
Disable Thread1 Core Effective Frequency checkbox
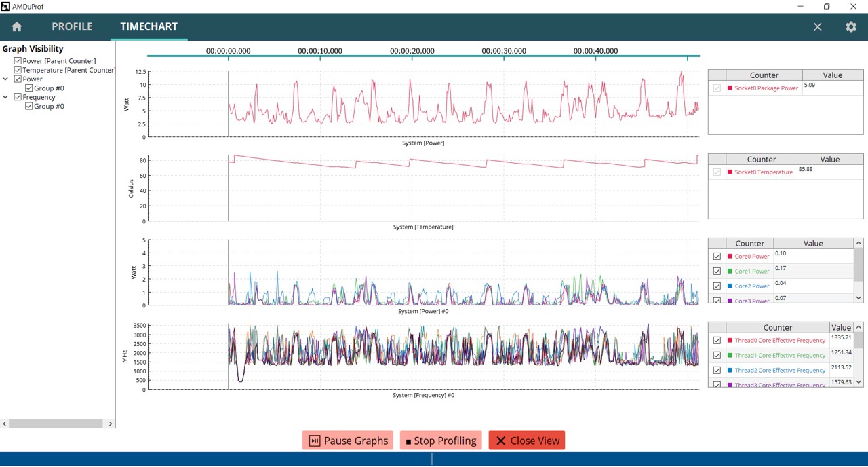pos(717,356)
